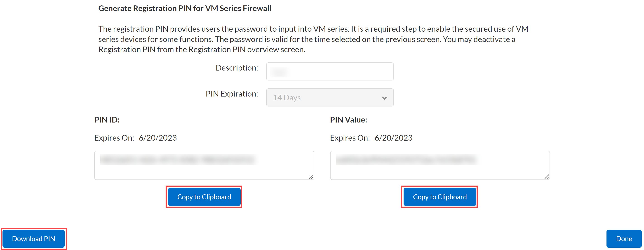This screenshot has height=250, width=644.
Task: Click the chevron arrow in PIN Expiration
Action: 384,98
